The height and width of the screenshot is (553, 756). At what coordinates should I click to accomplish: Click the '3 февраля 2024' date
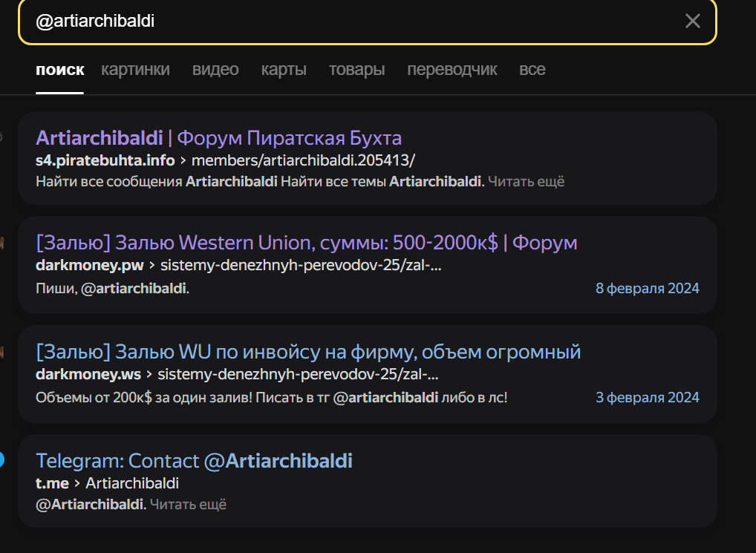(x=648, y=397)
